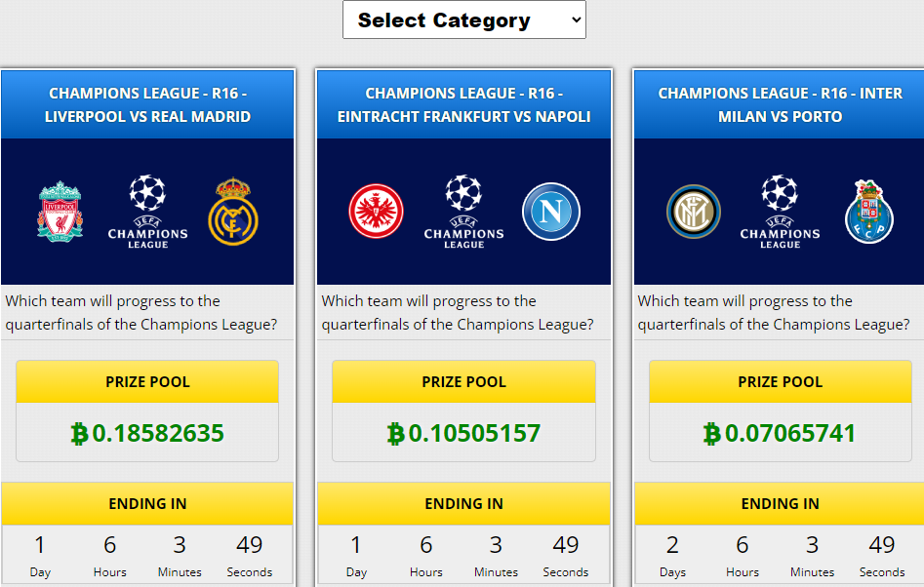The height and width of the screenshot is (587, 924).
Task: Click quarterfinals question under Liverpool match banner
Action: coord(141,313)
